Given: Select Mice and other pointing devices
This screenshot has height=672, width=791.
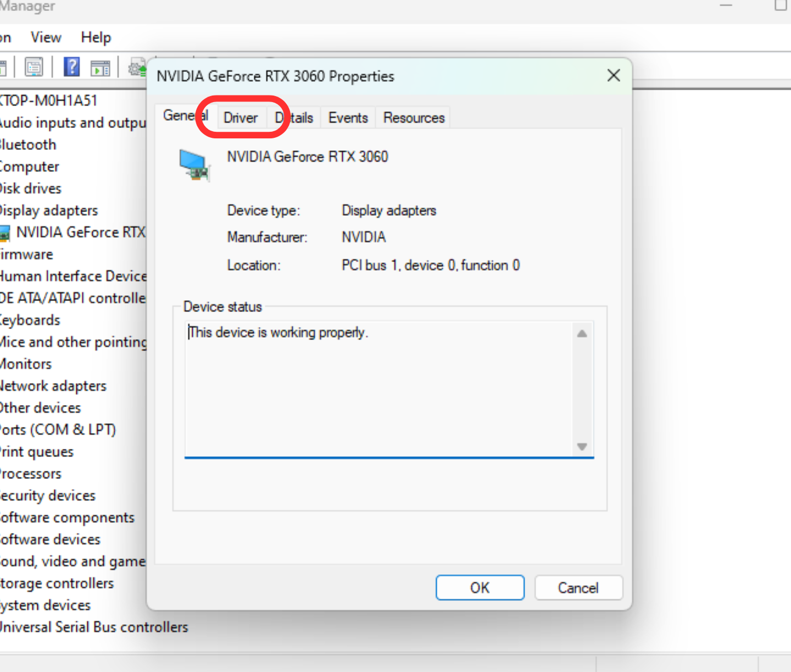Looking at the screenshot, I should 73,341.
